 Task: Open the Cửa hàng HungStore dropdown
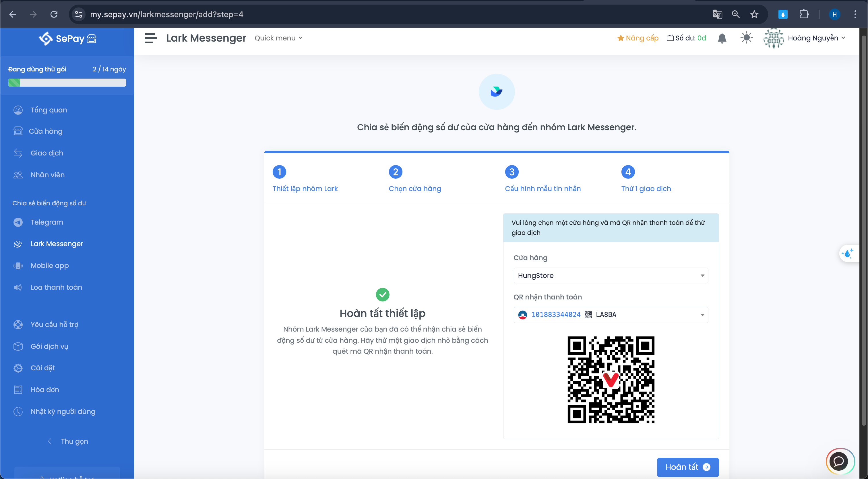tap(611, 275)
